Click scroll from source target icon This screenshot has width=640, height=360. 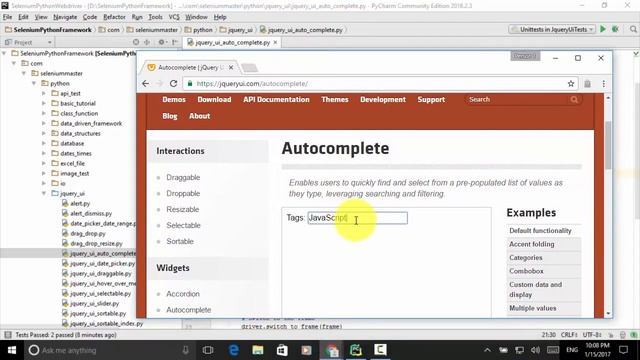point(136,42)
